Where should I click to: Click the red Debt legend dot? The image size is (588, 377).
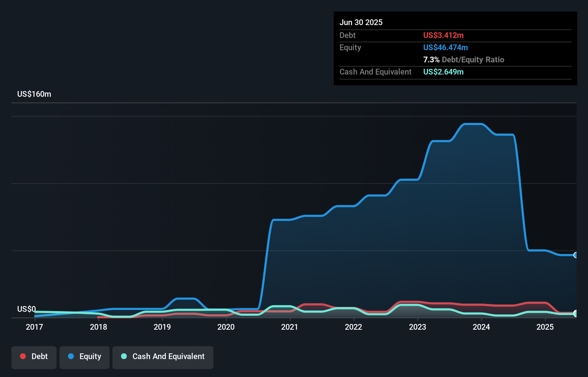point(23,356)
